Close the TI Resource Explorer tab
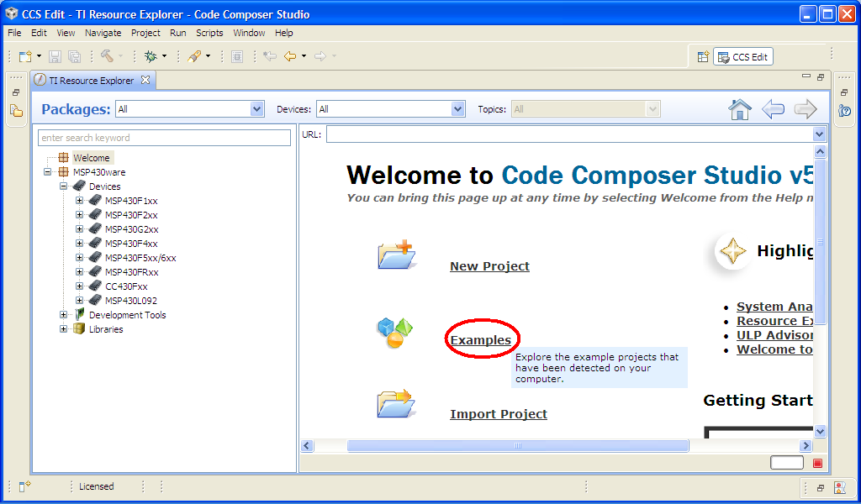This screenshot has height=504, width=861. pos(145,80)
